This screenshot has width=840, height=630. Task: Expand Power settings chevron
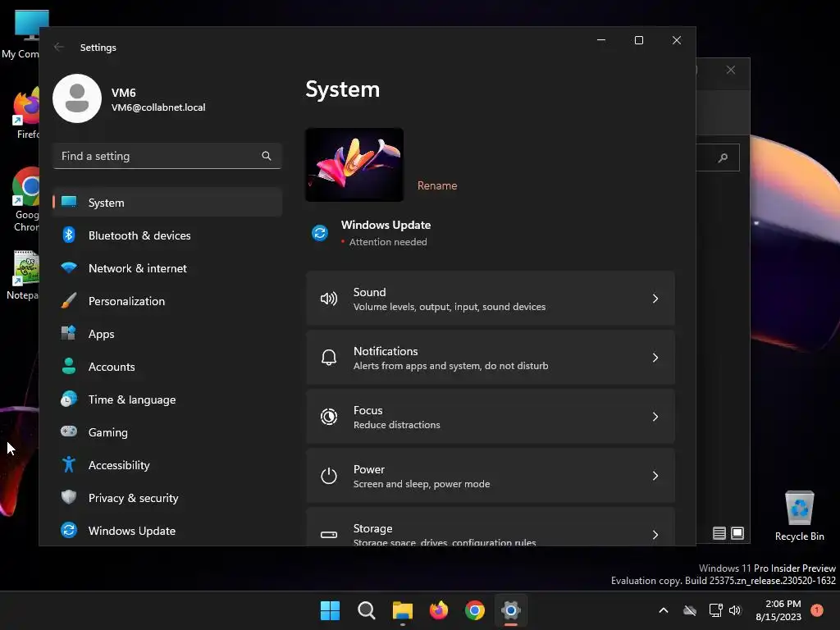click(x=655, y=475)
